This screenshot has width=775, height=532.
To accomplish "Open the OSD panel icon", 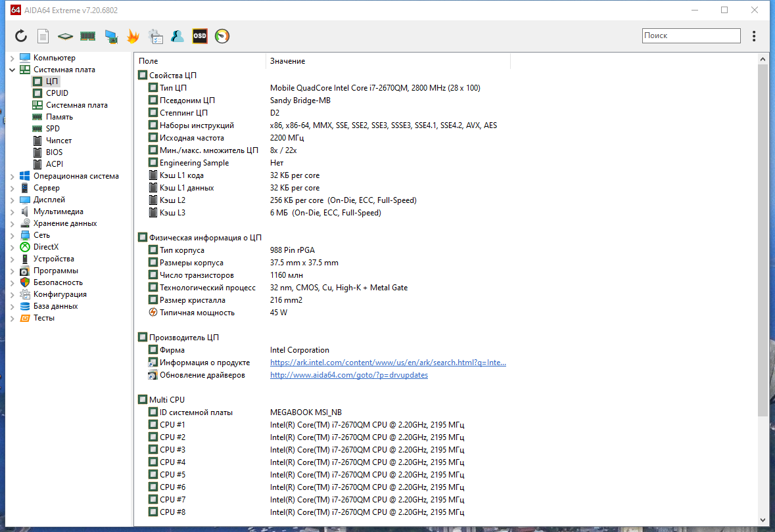I will coord(200,36).
